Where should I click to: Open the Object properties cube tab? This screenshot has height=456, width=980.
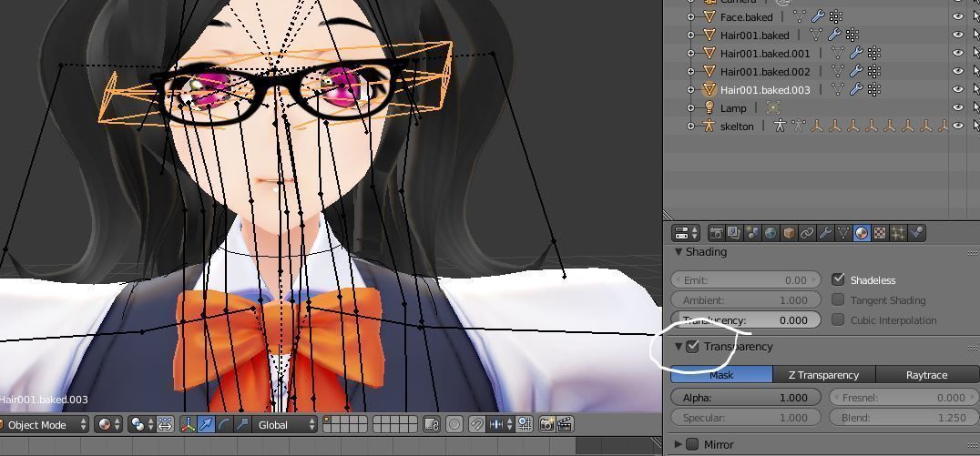789,233
